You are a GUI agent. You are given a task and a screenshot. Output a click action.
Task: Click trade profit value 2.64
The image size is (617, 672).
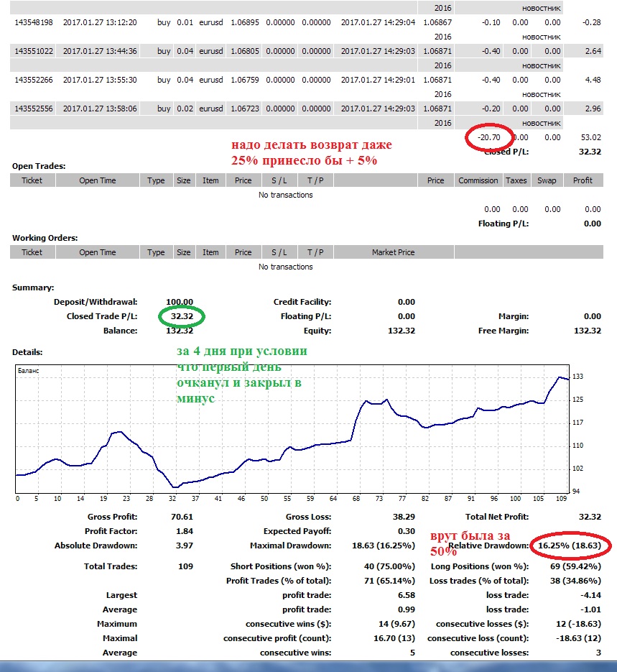coord(593,51)
